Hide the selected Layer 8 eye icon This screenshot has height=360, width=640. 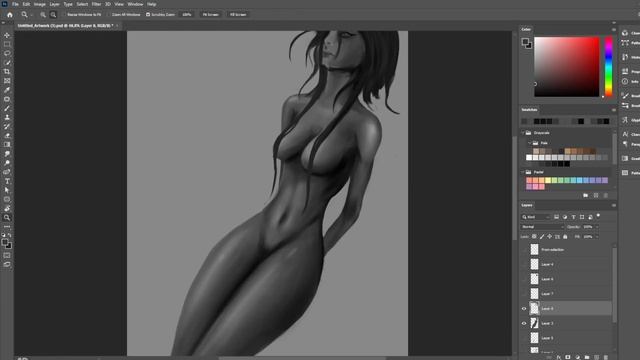(x=524, y=309)
